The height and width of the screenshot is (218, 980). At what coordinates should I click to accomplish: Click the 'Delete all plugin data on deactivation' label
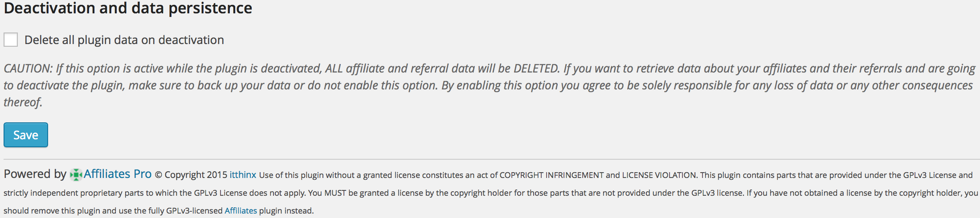[x=124, y=40]
